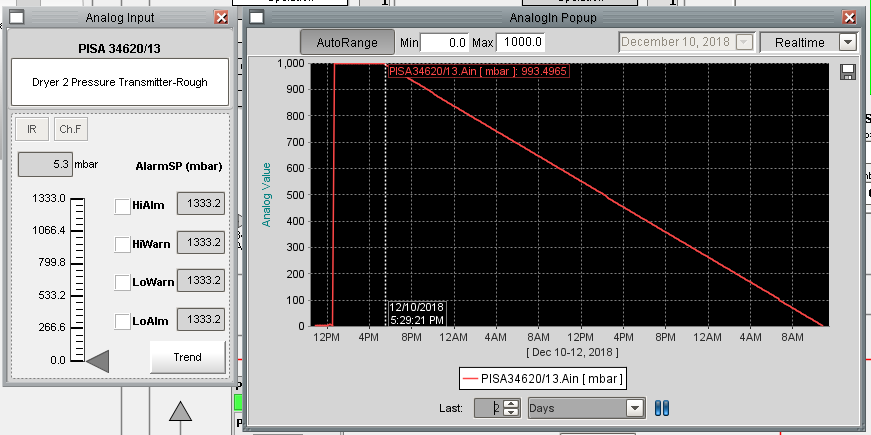Enable the HiAlm checkbox
Screen dimensions: 871x435
(122, 206)
